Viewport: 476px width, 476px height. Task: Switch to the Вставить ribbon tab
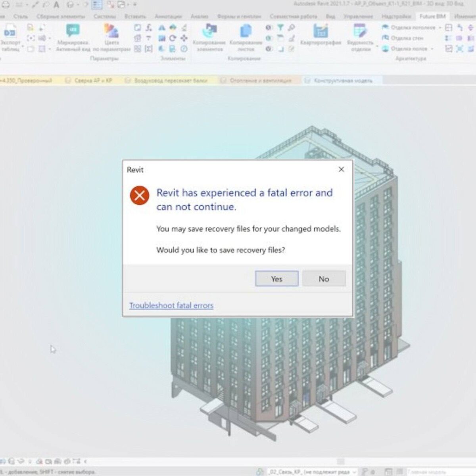point(135,16)
